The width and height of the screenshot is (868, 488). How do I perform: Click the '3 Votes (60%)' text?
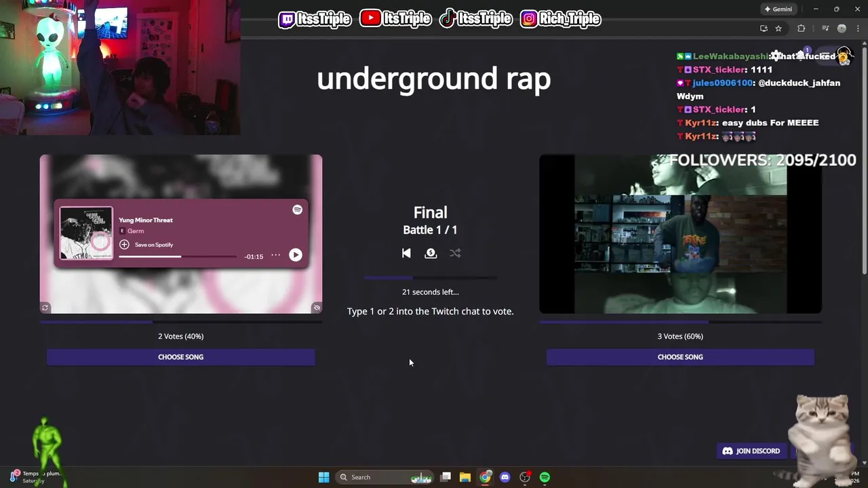click(680, 336)
